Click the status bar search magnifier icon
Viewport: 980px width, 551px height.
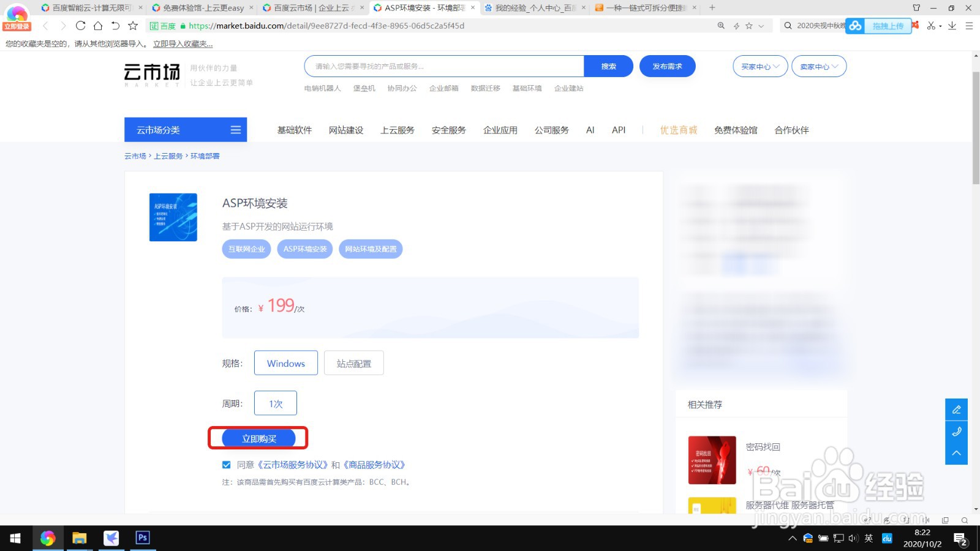pos(965,520)
